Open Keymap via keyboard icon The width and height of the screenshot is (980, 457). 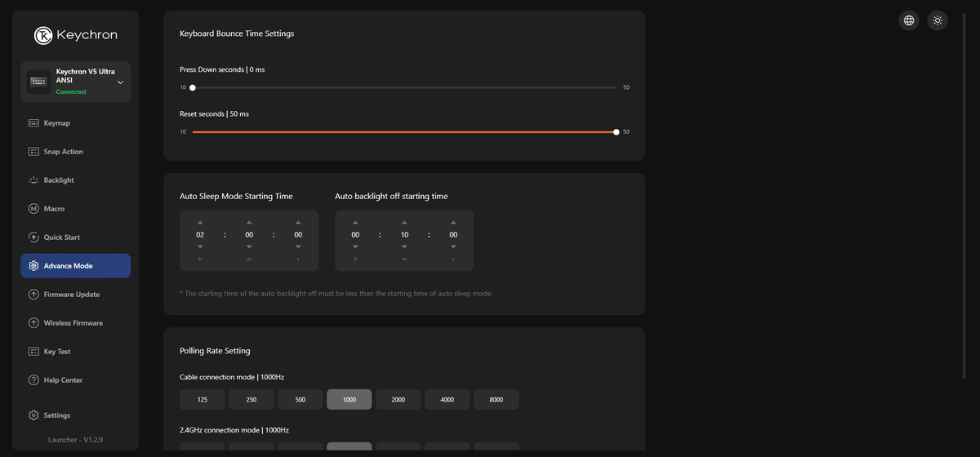[33, 123]
